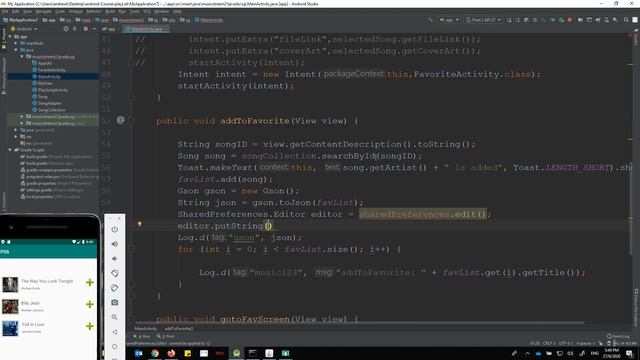Open the Edit menu

tap(16, 11)
